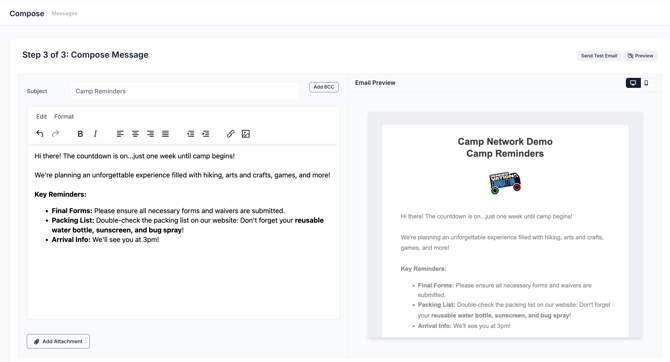Click the 'Step 3 of 3: Compose Message' heading
This screenshot has width=670, height=362.
[85, 55]
